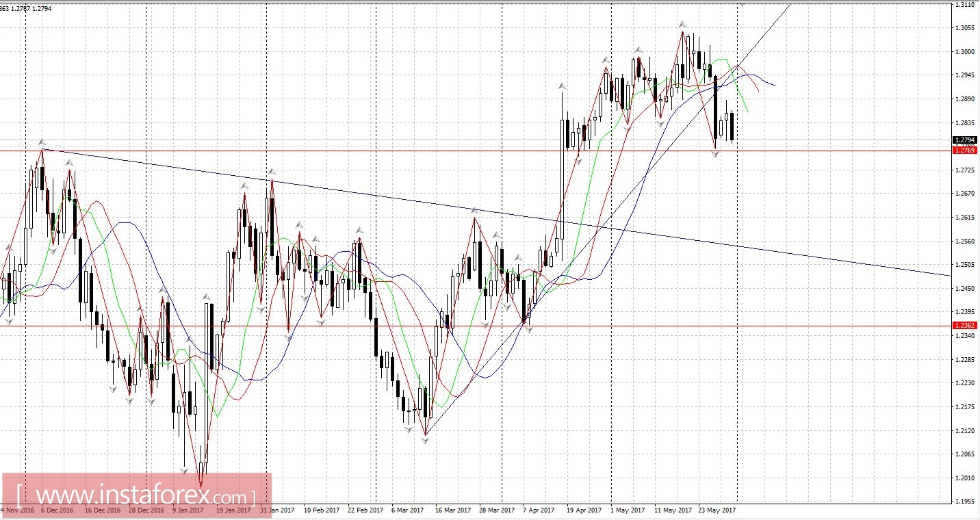This screenshot has width=980, height=520.
Task: Click the 19 Apr 2017 date label
Action: [x=584, y=510]
